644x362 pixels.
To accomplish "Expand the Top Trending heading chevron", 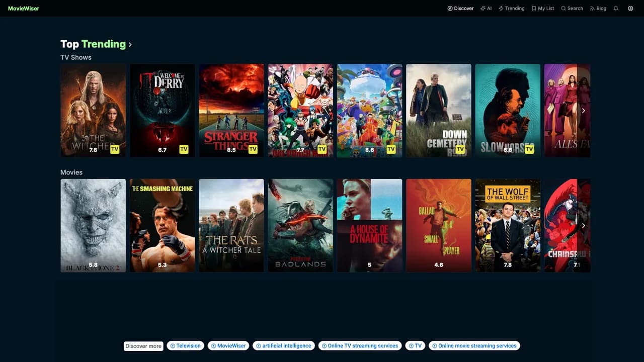I will 130,45.
